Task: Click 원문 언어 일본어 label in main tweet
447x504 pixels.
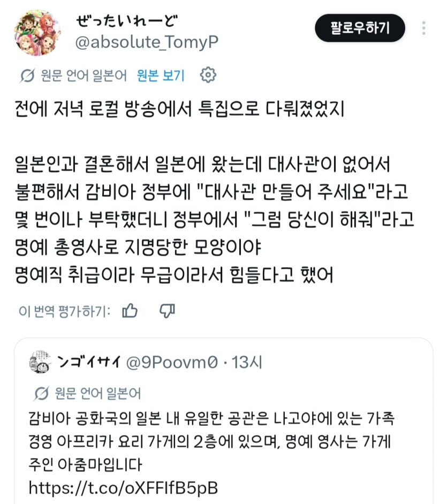Action: [84, 75]
